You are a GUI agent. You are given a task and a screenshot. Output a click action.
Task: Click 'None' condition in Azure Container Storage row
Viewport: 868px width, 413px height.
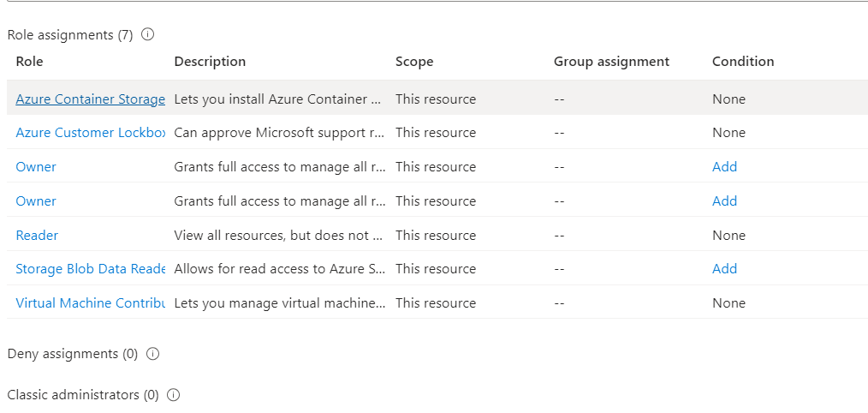coord(728,99)
